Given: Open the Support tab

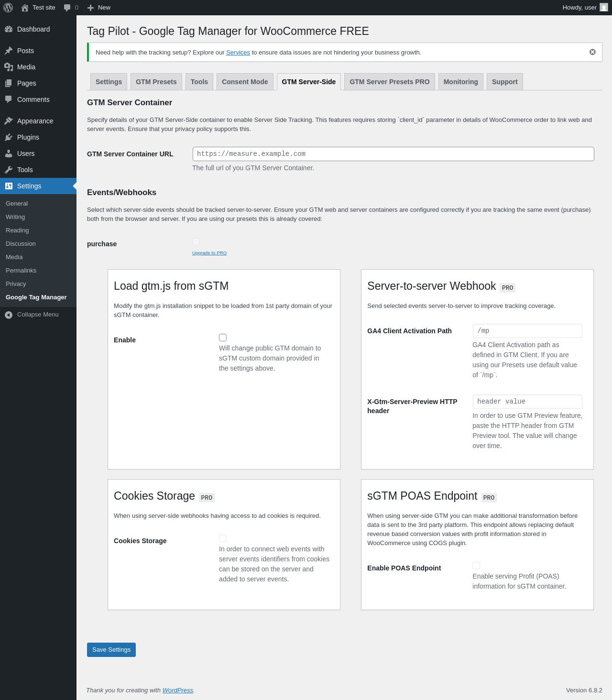Looking at the screenshot, I should pyautogui.click(x=505, y=82).
